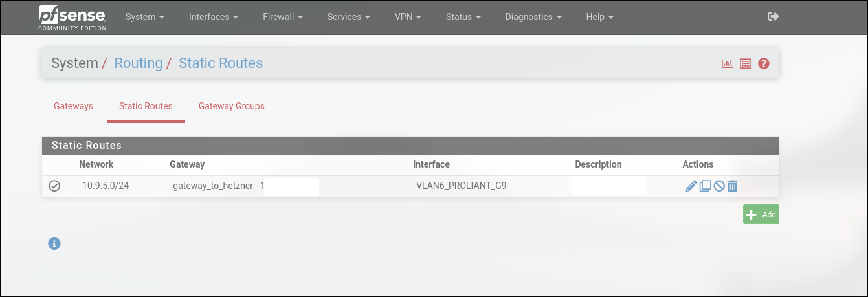Image resolution: width=868 pixels, height=297 pixels.
Task: Click the gateway_to_hetzner gateway cell
Action: coord(216,186)
